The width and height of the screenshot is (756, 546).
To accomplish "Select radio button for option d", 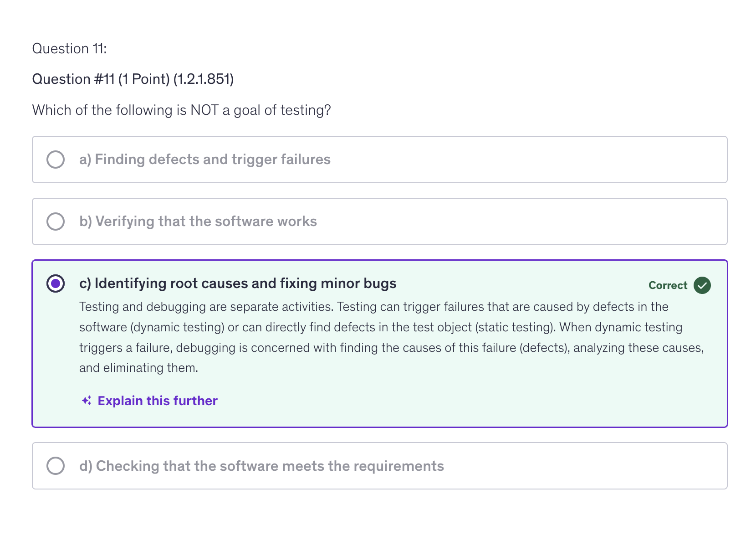I will pyautogui.click(x=56, y=465).
